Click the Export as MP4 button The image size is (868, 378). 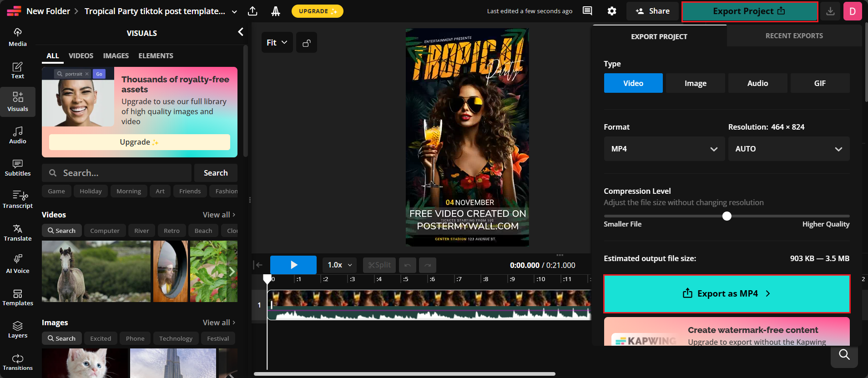click(x=727, y=294)
